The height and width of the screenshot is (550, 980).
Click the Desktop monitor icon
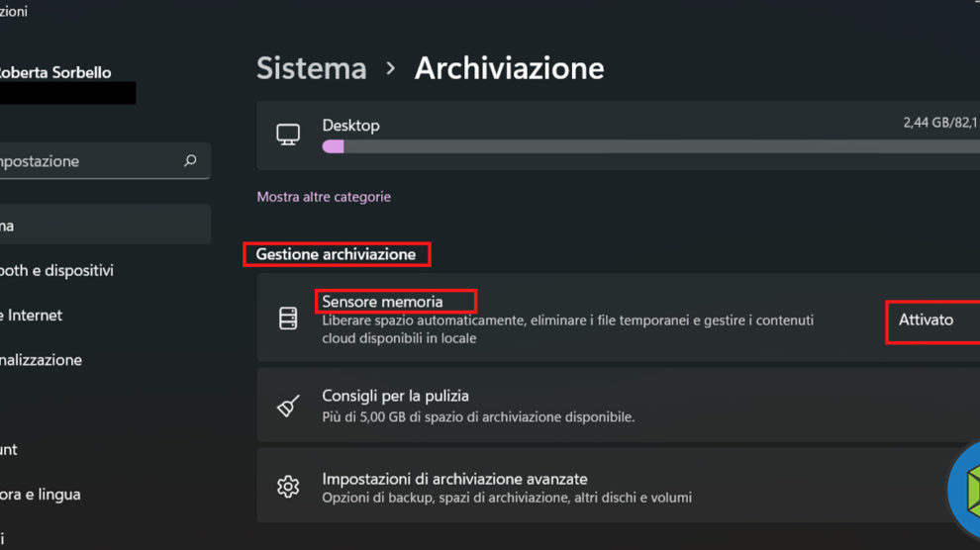[x=288, y=136]
